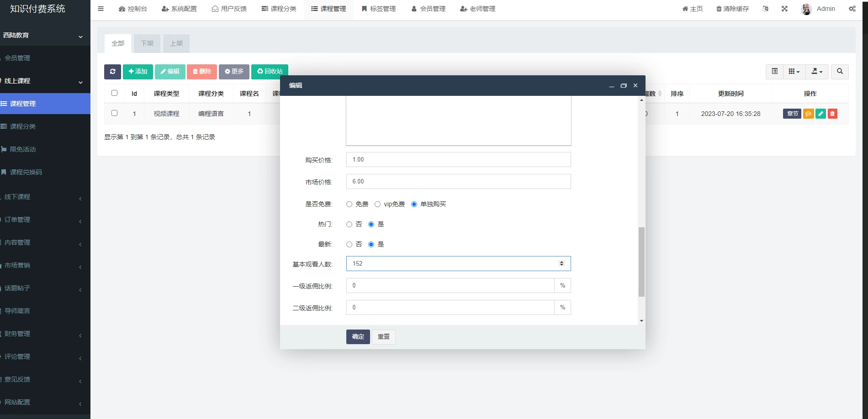Expand 评论管理 sidebar menu

tap(45, 356)
